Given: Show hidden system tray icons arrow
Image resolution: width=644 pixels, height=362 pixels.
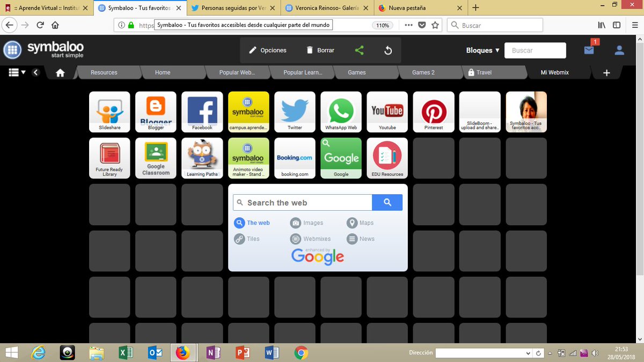Looking at the screenshot, I should [549, 353].
